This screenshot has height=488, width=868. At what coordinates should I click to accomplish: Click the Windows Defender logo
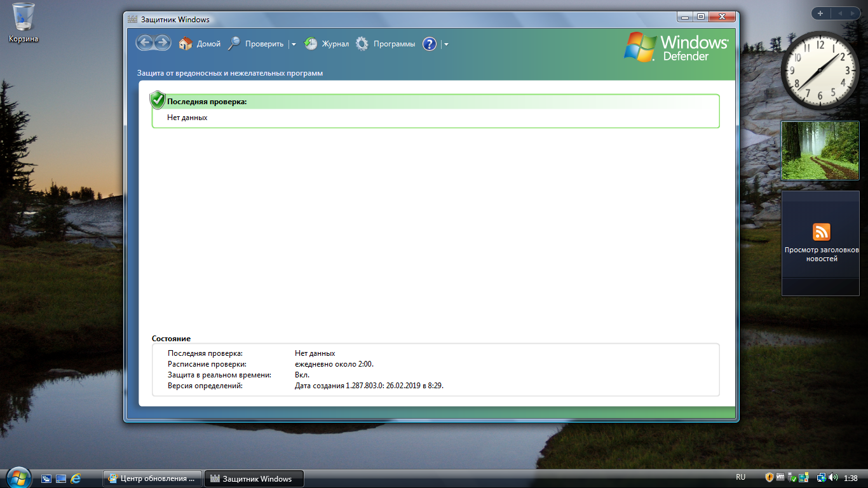(677, 48)
